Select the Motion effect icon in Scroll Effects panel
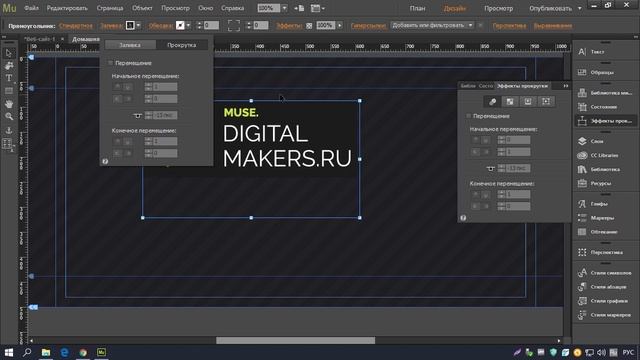Image resolution: width=640 pixels, height=360 pixels. point(493,102)
